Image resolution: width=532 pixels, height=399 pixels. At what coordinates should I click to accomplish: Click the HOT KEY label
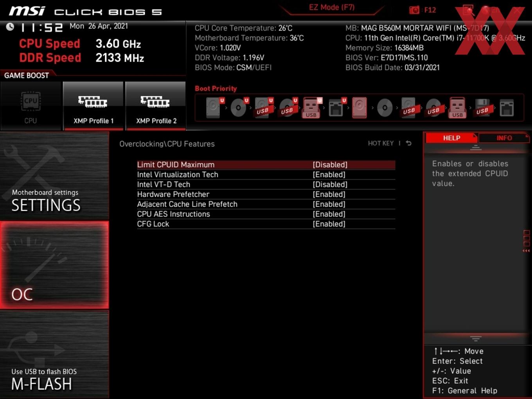[x=381, y=143]
